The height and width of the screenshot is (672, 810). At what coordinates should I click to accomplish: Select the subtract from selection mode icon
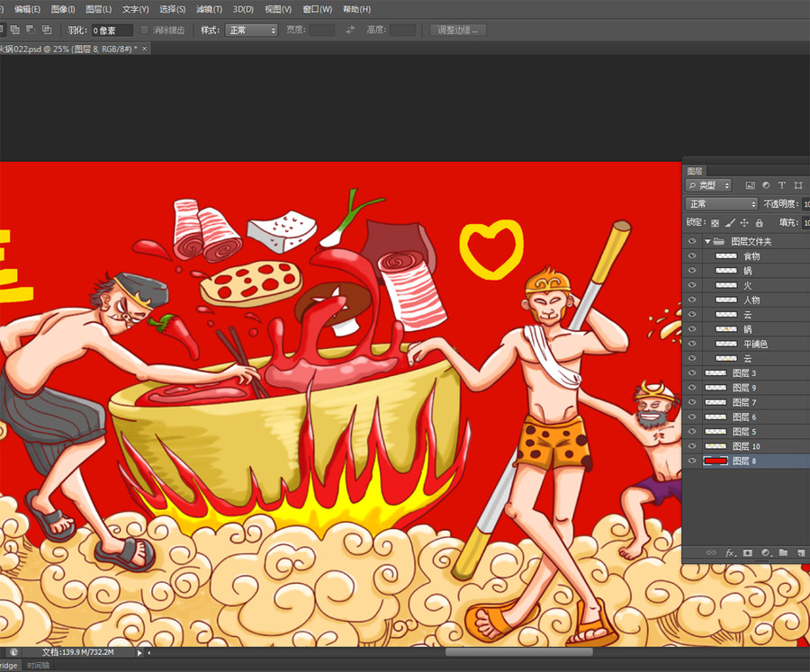[x=31, y=30]
